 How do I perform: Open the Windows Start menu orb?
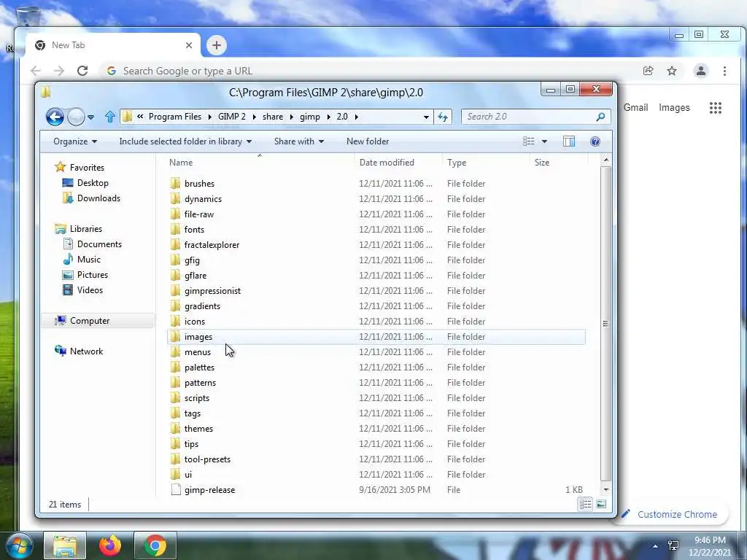click(x=19, y=545)
